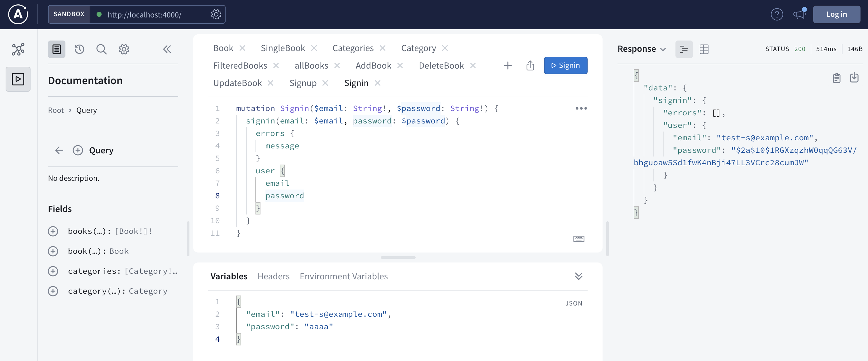Click the editor/variables divider handle

tap(398, 257)
